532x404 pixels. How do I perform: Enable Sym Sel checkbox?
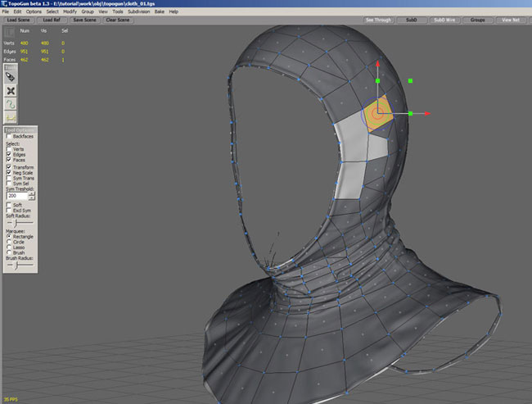(9, 184)
